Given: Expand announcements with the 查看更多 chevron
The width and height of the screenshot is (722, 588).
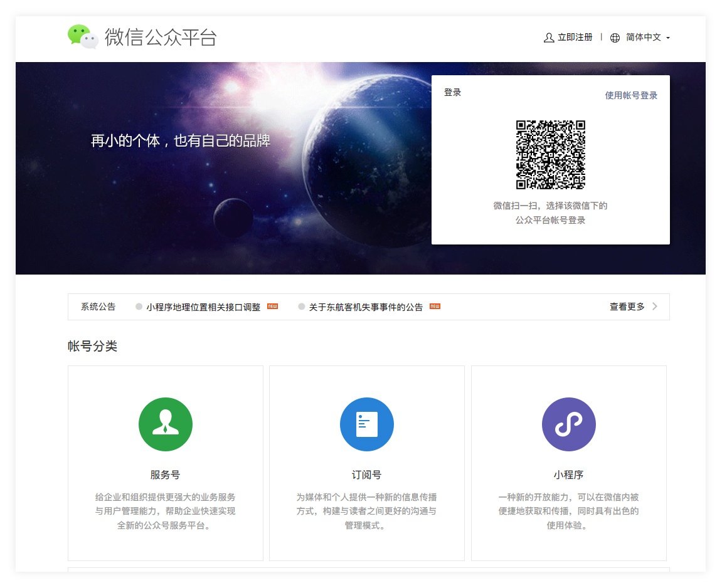Looking at the screenshot, I should (x=655, y=307).
